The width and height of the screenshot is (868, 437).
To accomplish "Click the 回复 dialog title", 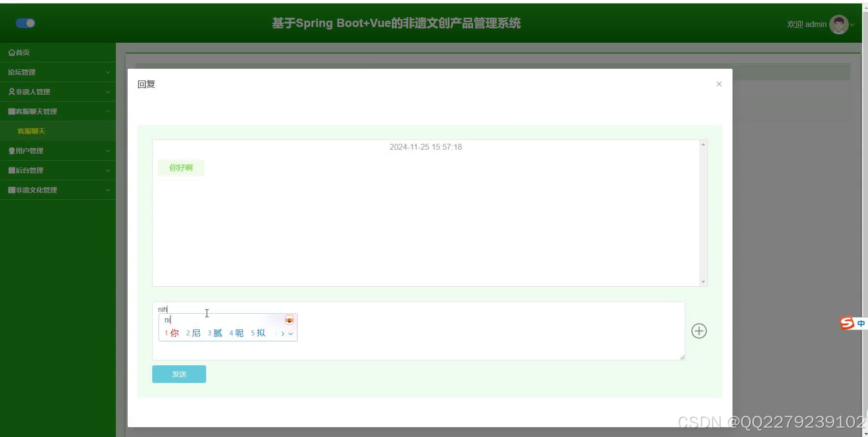I will 146,84.
